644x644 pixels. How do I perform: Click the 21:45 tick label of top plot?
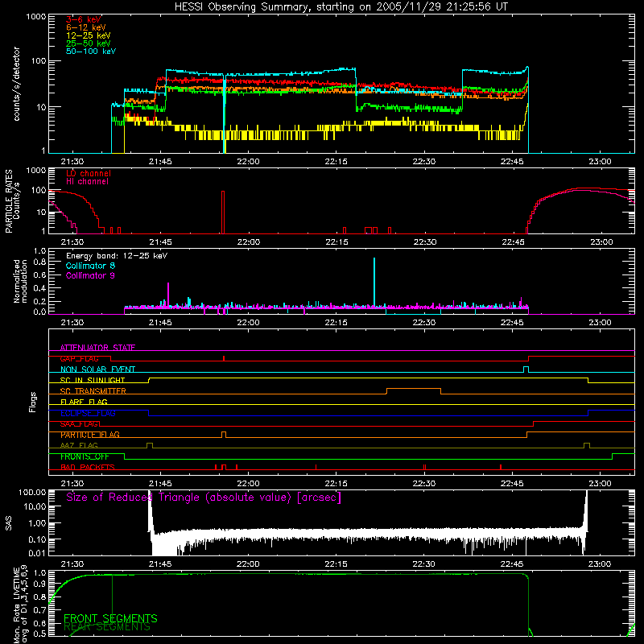(x=160, y=162)
